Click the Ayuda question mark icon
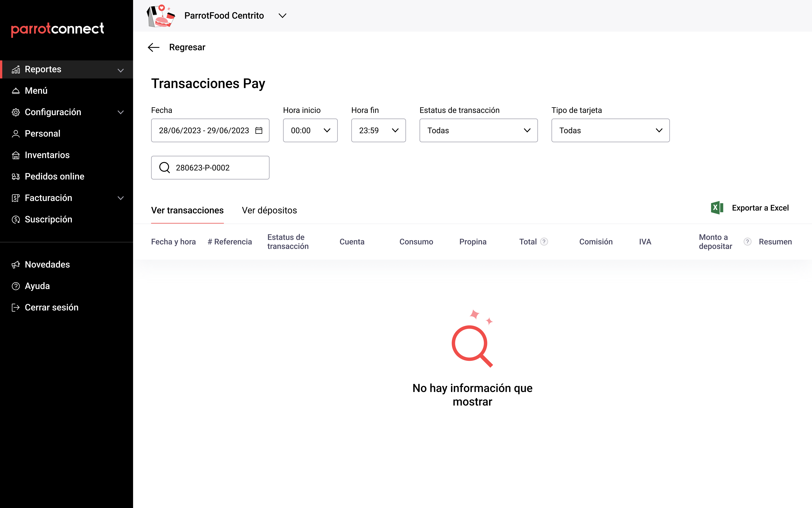Viewport: 812px width, 508px height. pyautogui.click(x=16, y=286)
